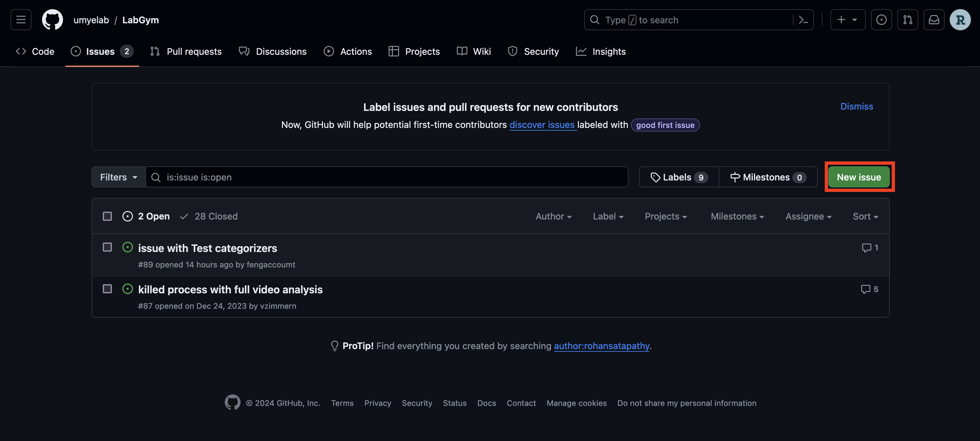The height and width of the screenshot is (441, 980).
Task: Open Manage cookies in footer
Action: tap(576, 403)
